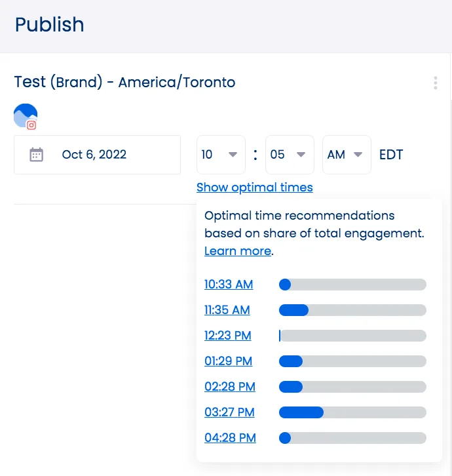Select the 01:29 PM optimal time

pyautogui.click(x=228, y=361)
